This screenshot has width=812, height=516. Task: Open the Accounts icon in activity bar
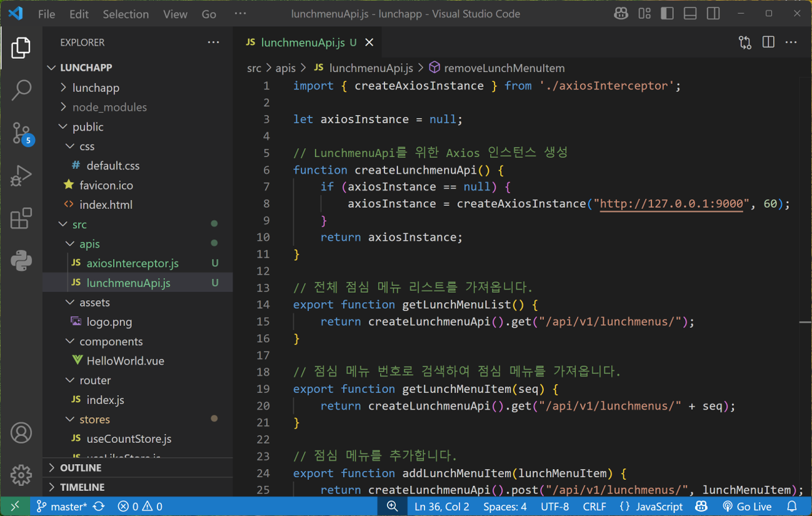pos(21,433)
